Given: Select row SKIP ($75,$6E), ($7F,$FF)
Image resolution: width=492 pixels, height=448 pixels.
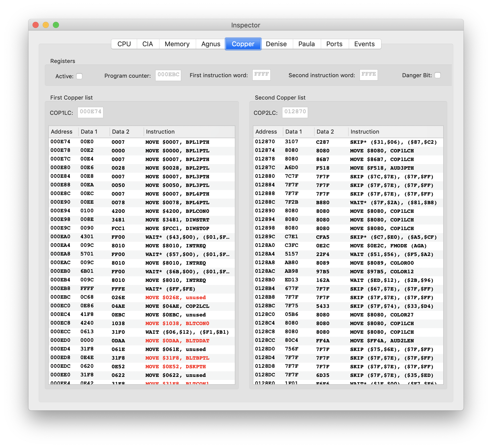Looking at the screenshot, I should tap(348, 349).
